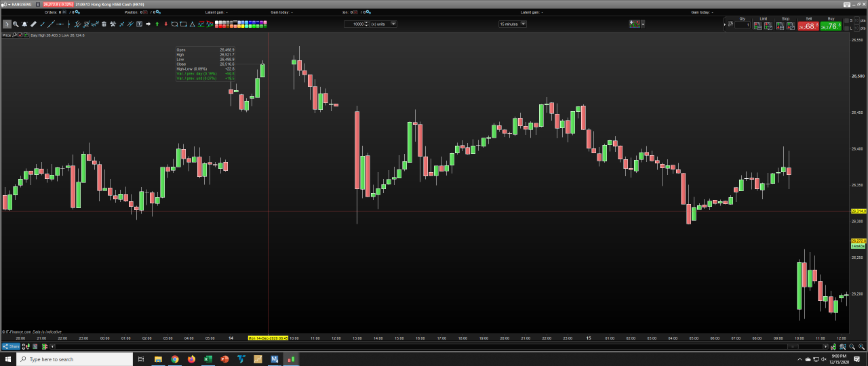Viewport: 868px width, 366px height.
Task: Open Excel from taskbar
Action: tap(208, 359)
